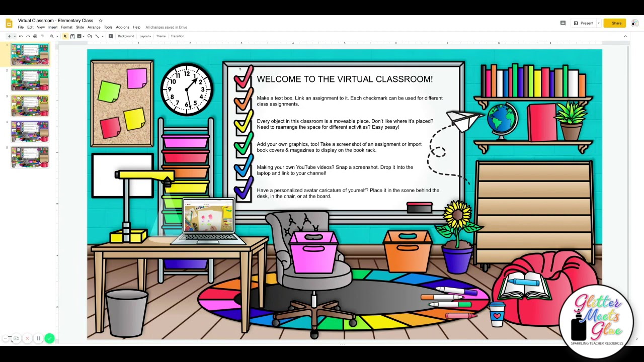Select the wall clock graphic
644x362 pixels.
coord(187,89)
